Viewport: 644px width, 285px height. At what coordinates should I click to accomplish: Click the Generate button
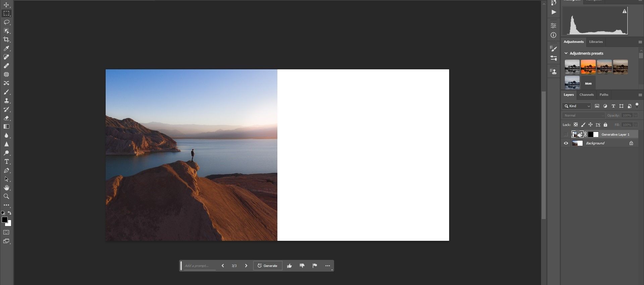coord(268,266)
